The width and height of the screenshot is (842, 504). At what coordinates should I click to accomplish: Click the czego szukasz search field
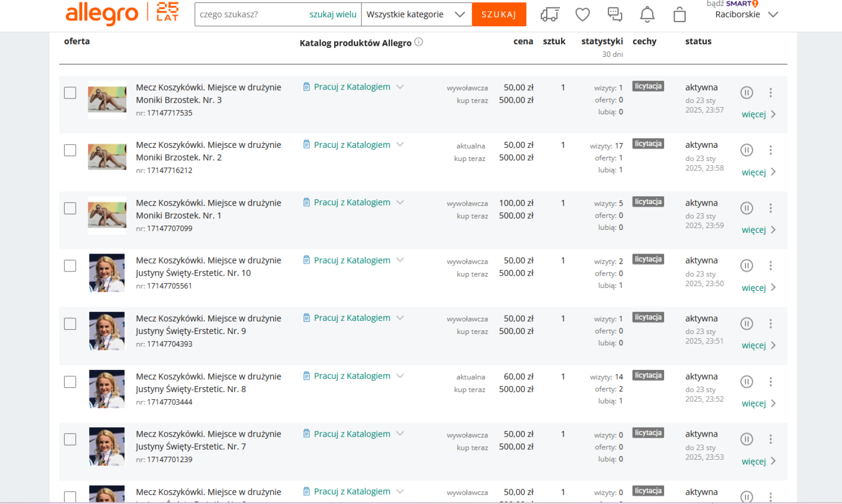coord(252,14)
